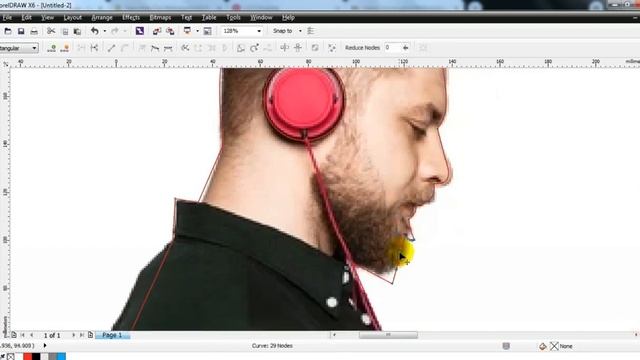This screenshot has height=360, width=640.
Task: Open the Window menu
Action: (261, 18)
